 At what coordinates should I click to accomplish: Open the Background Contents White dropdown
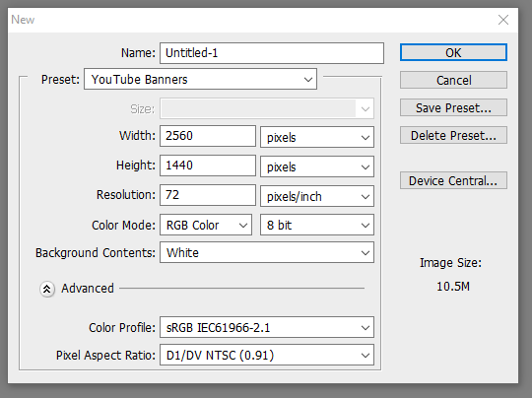(x=267, y=252)
